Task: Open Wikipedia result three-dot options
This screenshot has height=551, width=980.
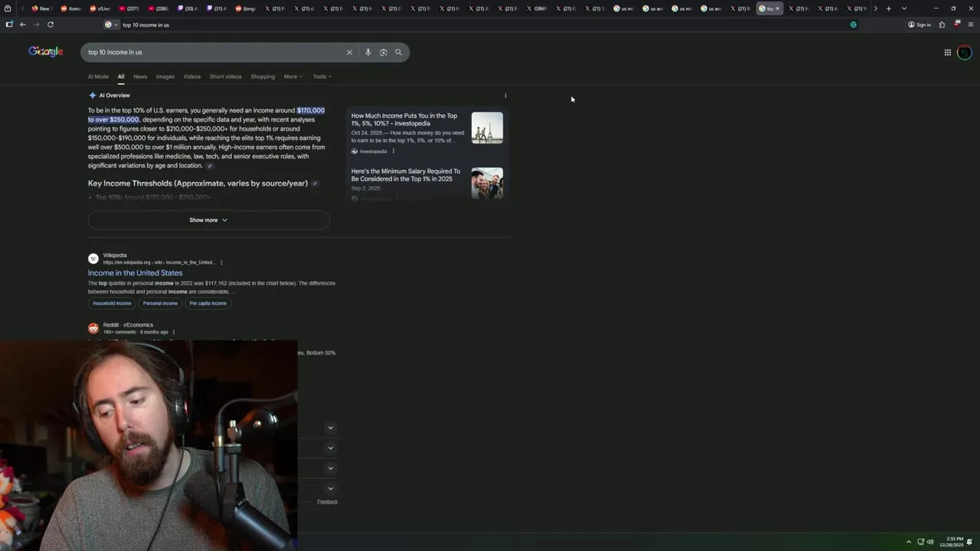Action: coord(221,262)
